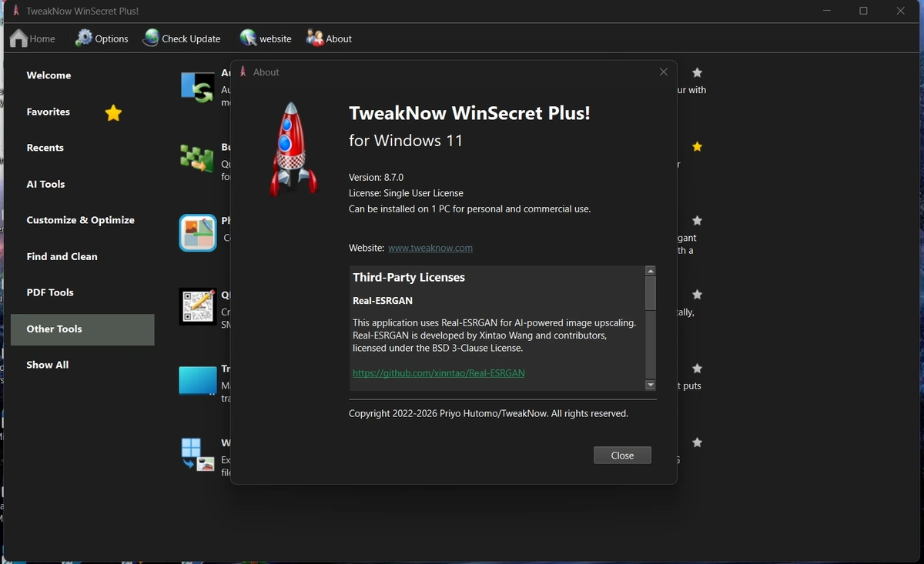924x564 pixels.
Task: Toggle favorite star on QR code row
Action: (697, 294)
